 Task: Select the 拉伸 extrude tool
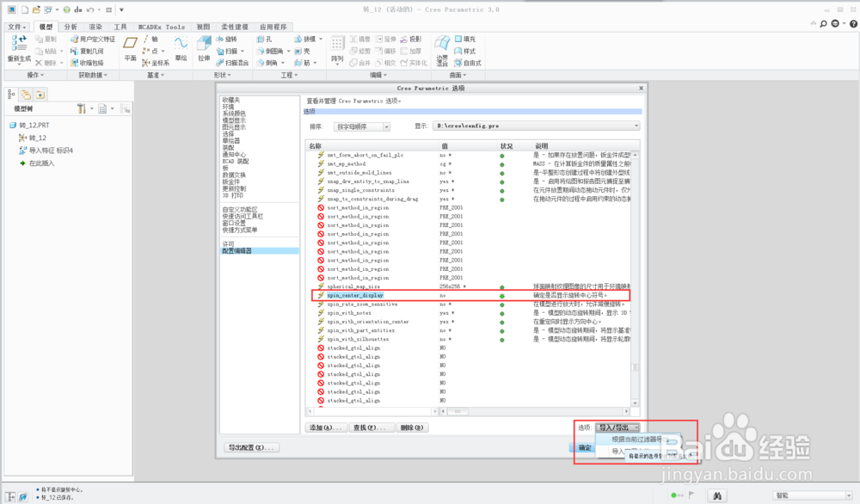pos(204,48)
